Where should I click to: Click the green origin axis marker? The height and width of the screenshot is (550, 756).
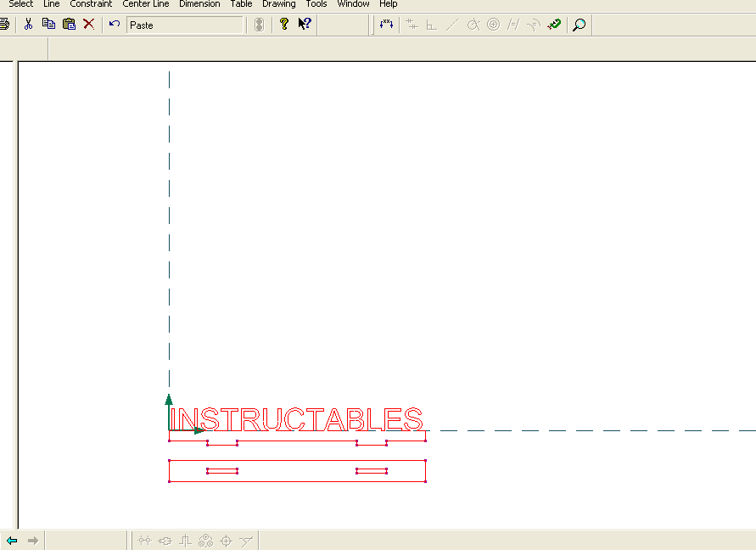pyautogui.click(x=184, y=414)
